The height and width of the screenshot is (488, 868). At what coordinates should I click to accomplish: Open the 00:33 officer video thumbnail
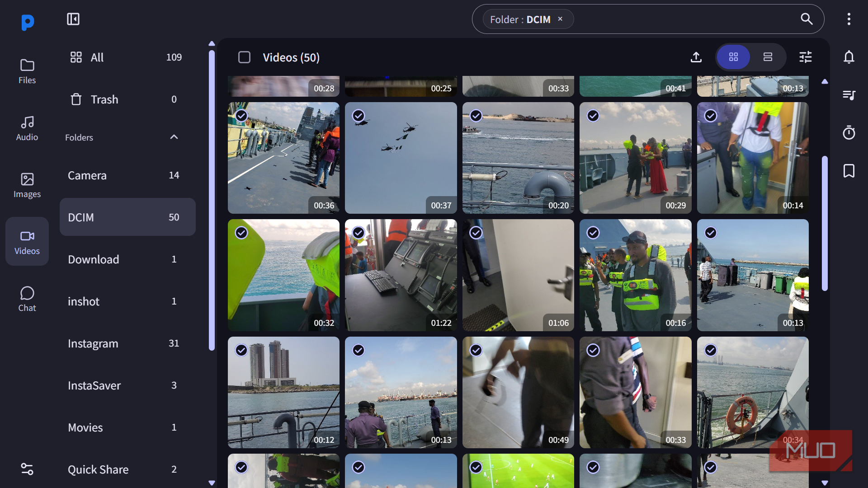click(x=635, y=392)
